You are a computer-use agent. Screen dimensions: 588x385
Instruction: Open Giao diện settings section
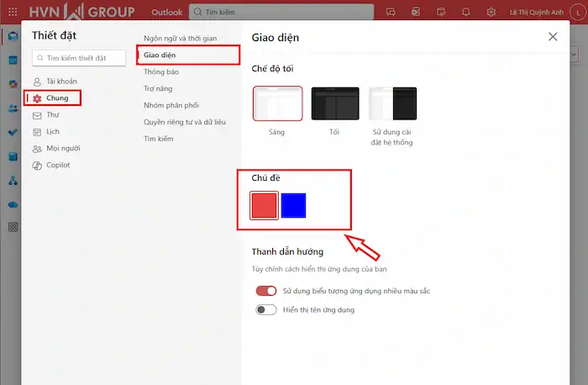tap(188, 55)
